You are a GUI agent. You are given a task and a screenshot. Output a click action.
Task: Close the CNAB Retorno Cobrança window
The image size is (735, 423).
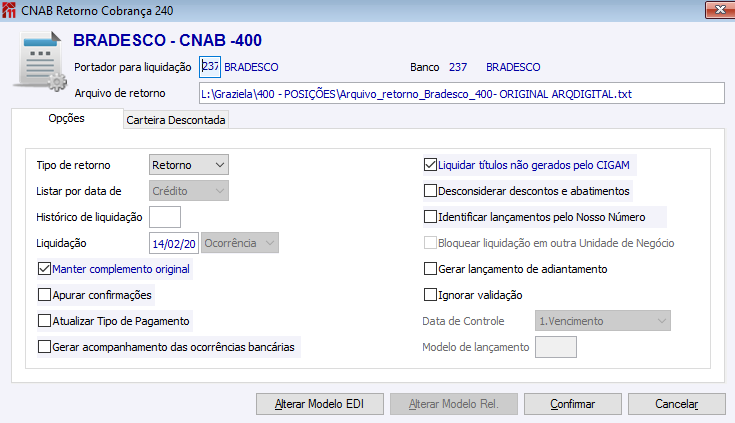coord(720,10)
